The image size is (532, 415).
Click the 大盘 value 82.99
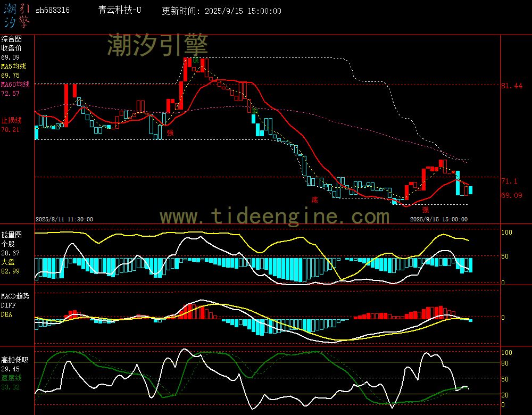tap(11, 271)
